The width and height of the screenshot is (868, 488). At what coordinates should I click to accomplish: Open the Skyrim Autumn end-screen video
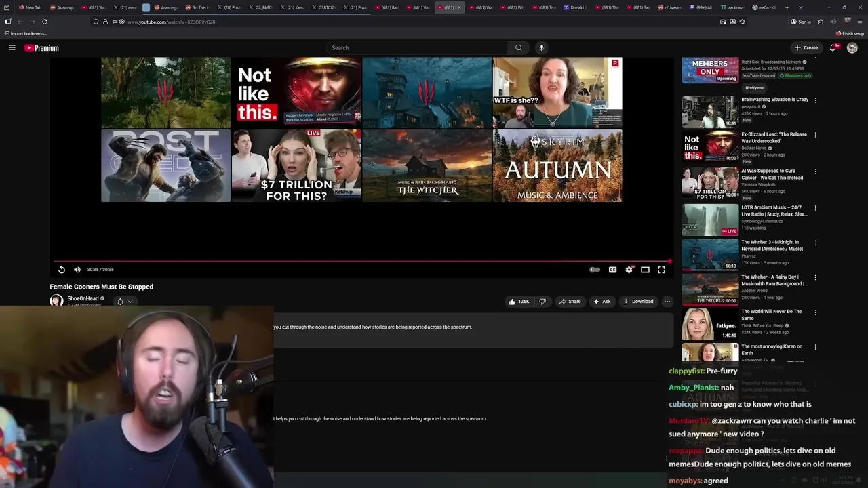(x=557, y=166)
